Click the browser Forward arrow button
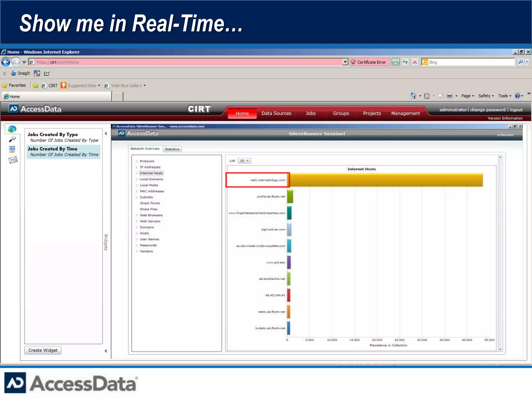This screenshot has width=532, height=399. (x=16, y=62)
